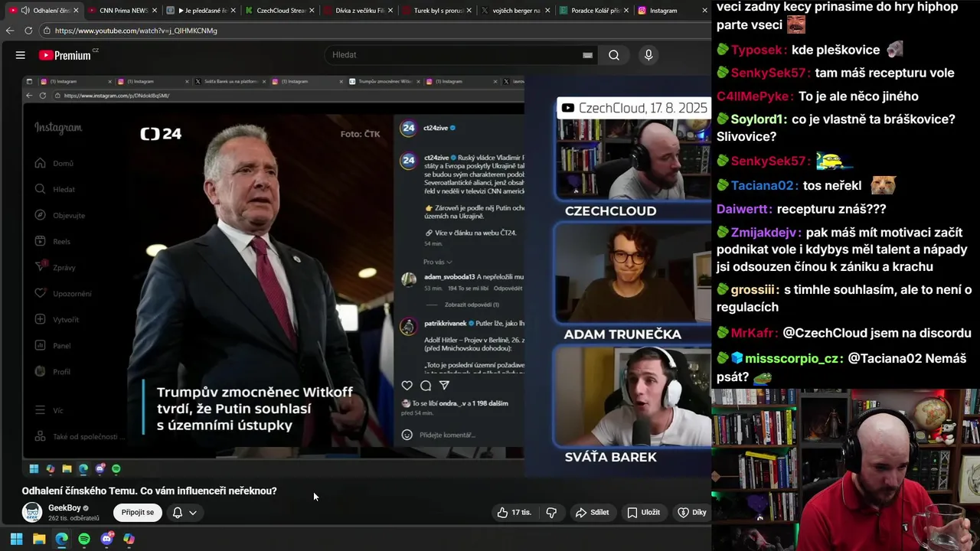Open the on-screen keyboard in YouTube search
Screen dimensions: 980x551
pyautogui.click(x=587, y=55)
